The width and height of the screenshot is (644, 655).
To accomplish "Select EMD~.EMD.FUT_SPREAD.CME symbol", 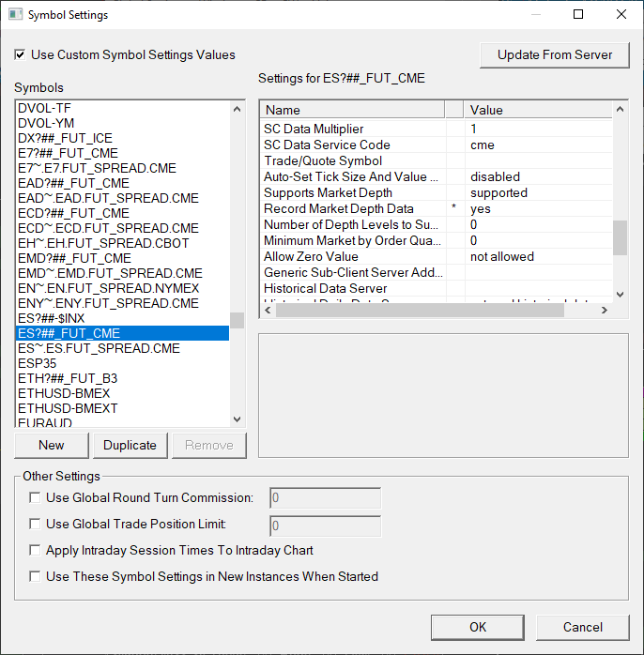I will [122, 274].
